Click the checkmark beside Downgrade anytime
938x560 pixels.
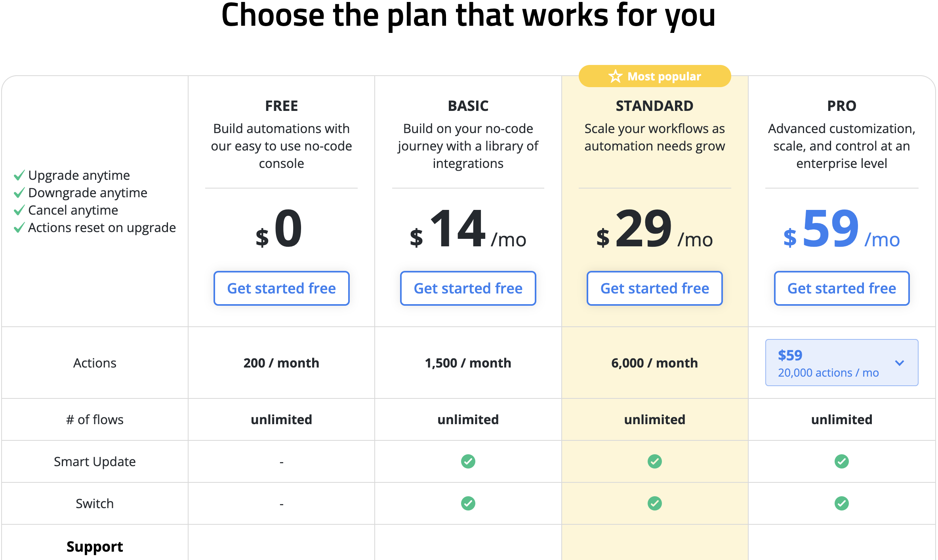coord(19,192)
